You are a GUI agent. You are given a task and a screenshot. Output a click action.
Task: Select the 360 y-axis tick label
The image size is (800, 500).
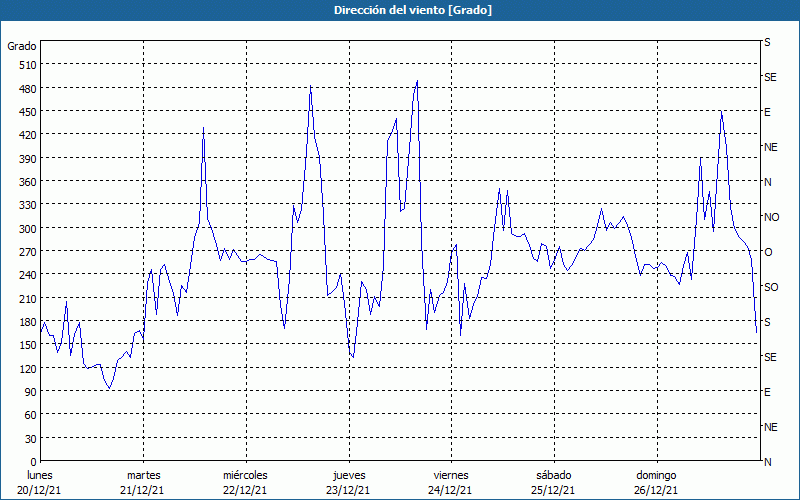tap(29, 182)
